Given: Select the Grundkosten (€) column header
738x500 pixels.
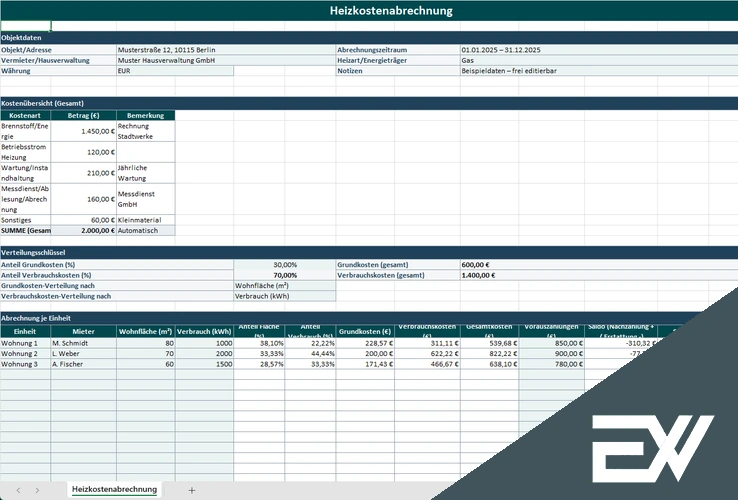Looking at the screenshot, I should [x=365, y=331].
